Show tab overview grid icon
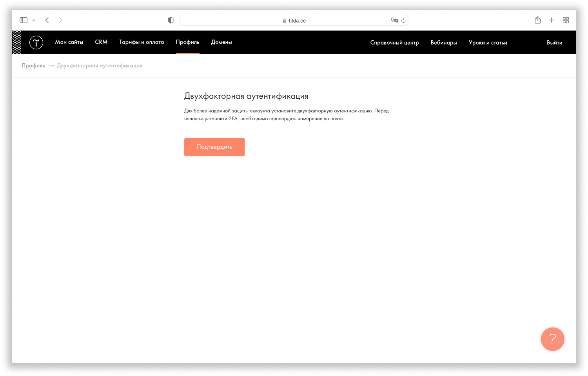The width and height of the screenshot is (588, 376). tap(566, 20)
